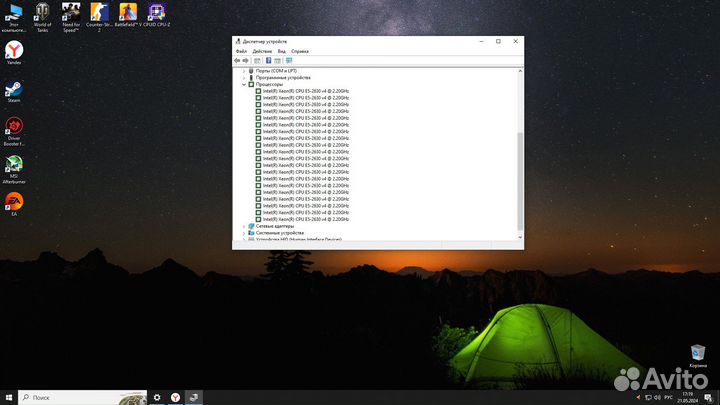Open the Справка menu
The height and width of the screenshot is (405, 720).
click(300, 50)
